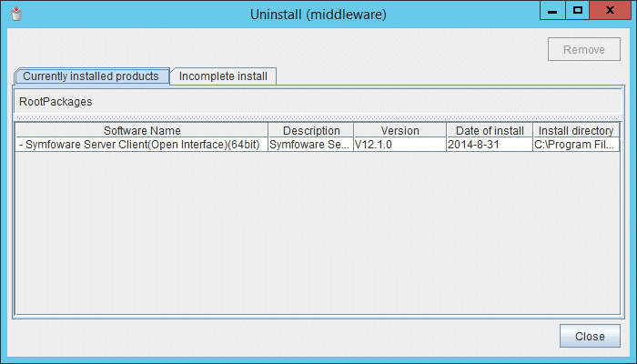Click the 2014-8-31 install date cell
Screen dimensions: 637x364
[490, 145]
